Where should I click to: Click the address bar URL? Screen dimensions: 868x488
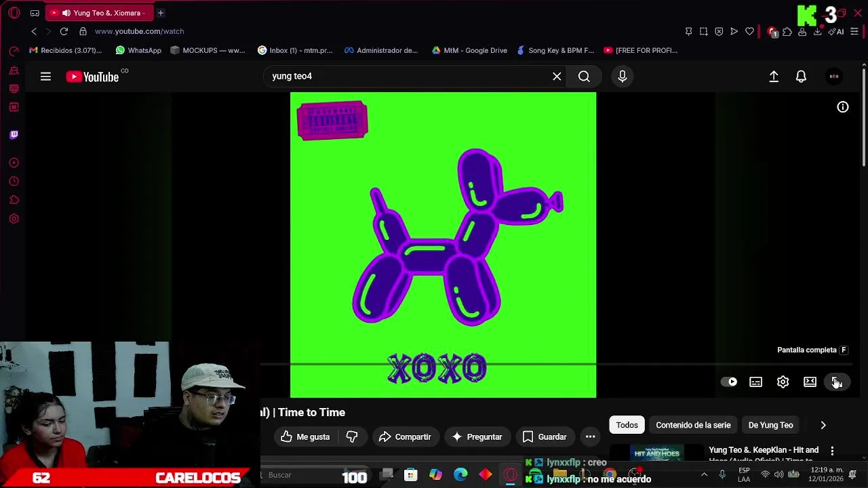[139, 31]
